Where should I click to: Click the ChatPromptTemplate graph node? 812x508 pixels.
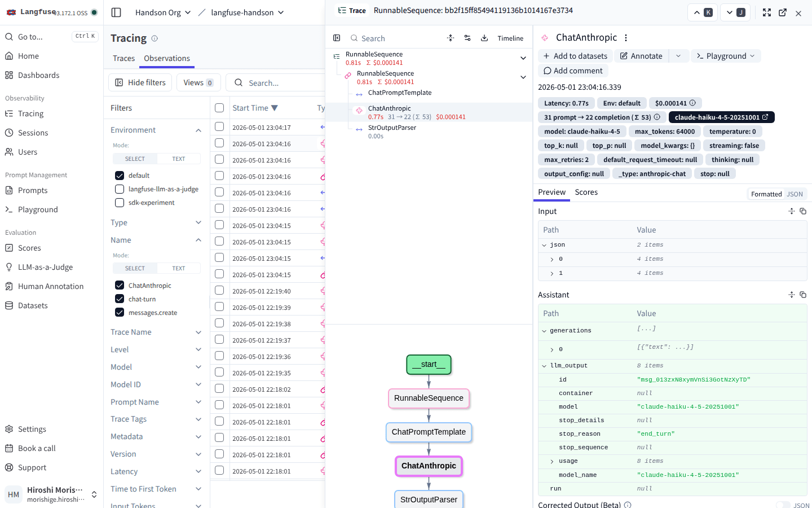[429, 432]
